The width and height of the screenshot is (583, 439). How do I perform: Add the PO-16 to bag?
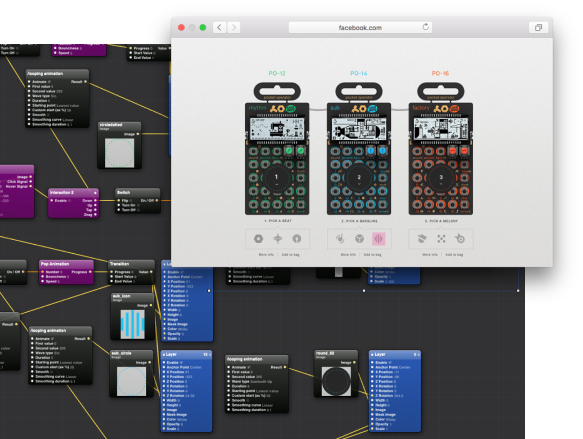(x=454, y=255)
